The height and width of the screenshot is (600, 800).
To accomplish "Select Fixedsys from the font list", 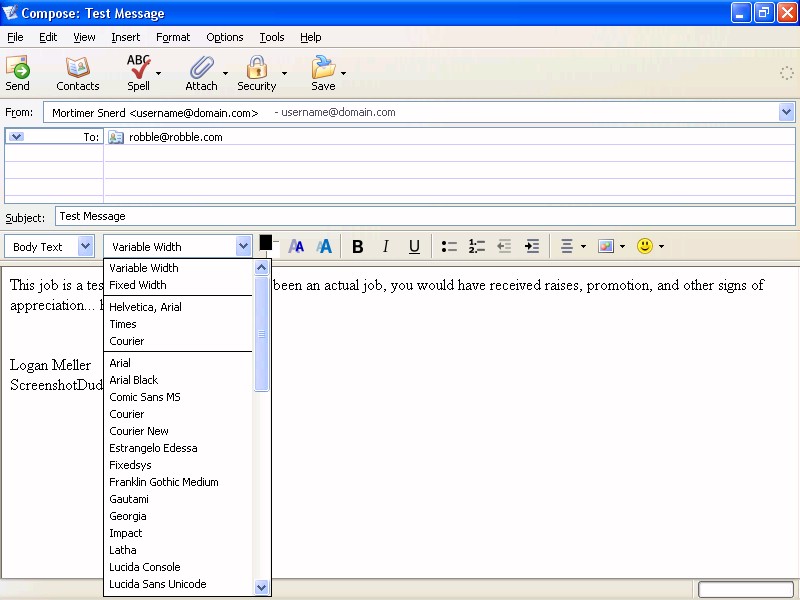I will pyautogui.click(x=178, y=465).
